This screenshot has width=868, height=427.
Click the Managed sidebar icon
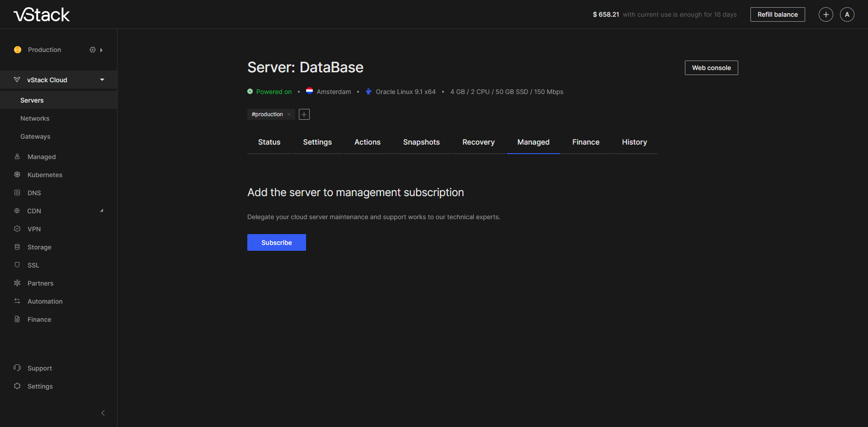pos(17,156)
